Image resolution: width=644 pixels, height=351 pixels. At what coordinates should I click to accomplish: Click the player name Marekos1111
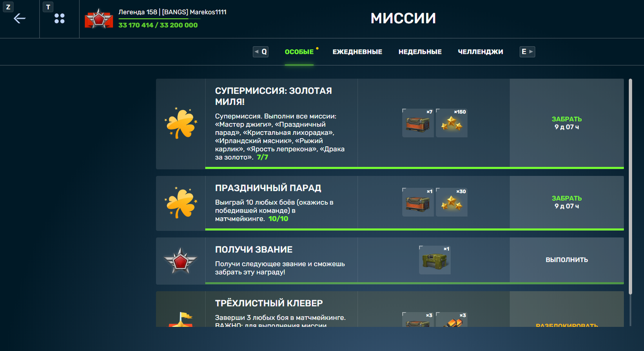(x=208, y=12)
